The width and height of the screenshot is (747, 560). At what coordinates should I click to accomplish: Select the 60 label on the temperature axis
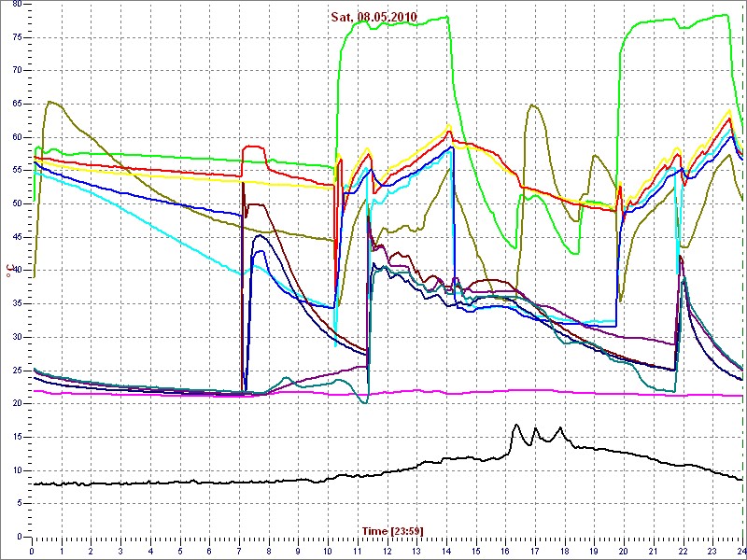click(16, 137)
